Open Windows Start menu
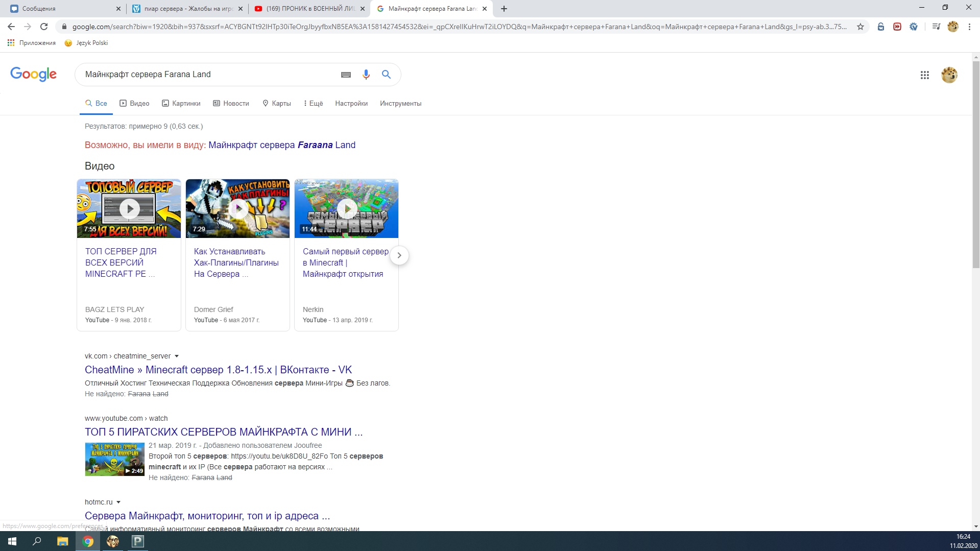Screen dimensions: 980x551 (12, 541)
